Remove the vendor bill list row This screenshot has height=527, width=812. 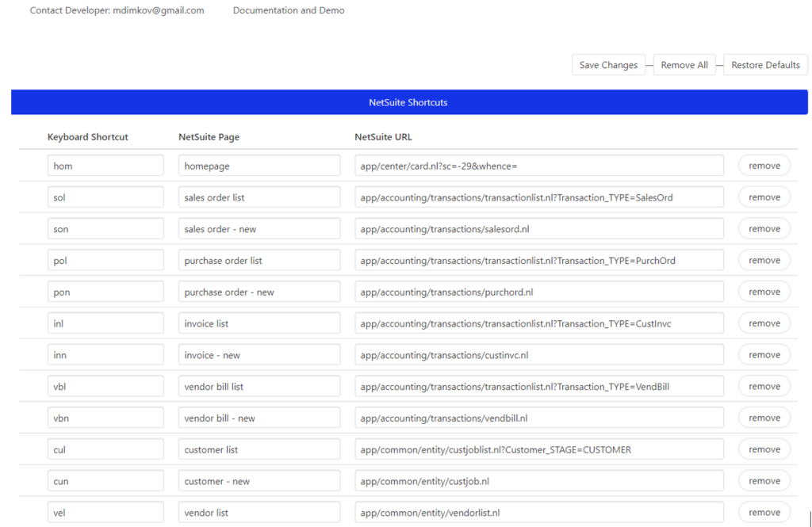[764, 386]
